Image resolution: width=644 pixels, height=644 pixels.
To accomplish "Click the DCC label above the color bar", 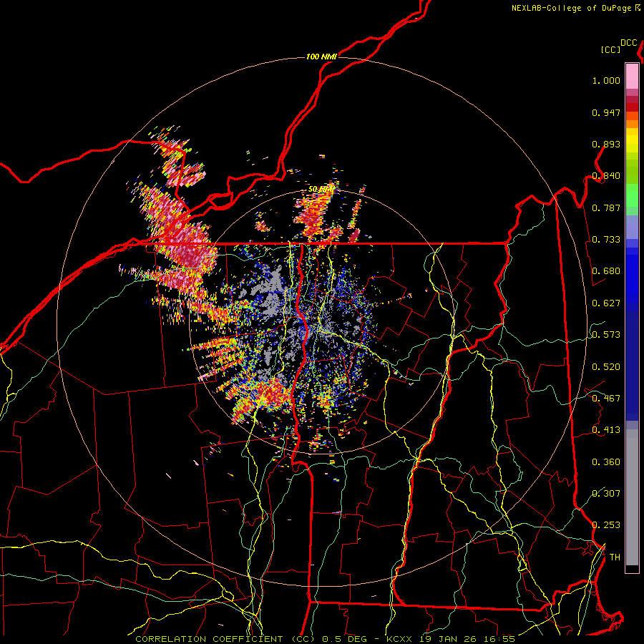I will [x=629, y=43].
